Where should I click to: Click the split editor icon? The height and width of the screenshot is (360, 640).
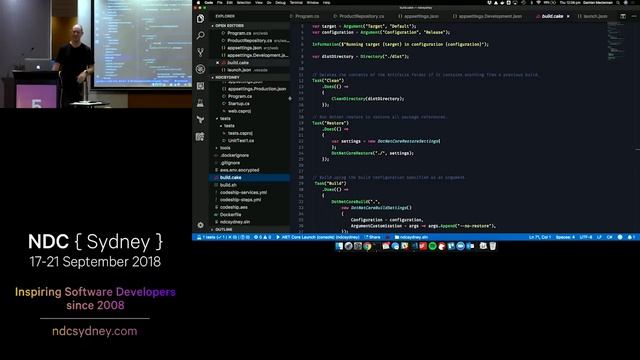tap(623, 16)
